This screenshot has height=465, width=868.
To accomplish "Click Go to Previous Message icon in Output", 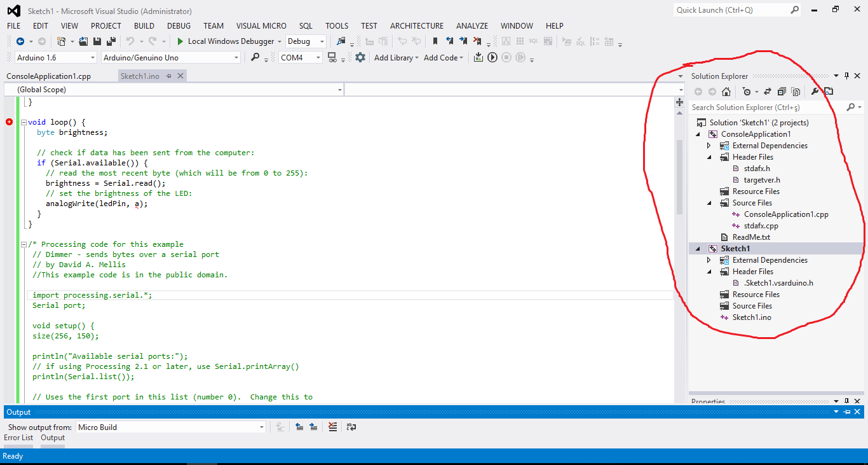I will click(299, 427).
